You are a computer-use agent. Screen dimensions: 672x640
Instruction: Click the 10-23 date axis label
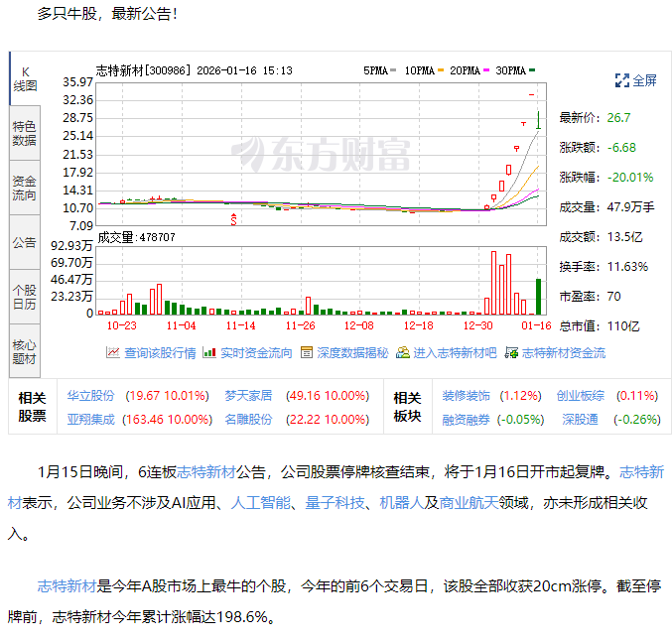pyautogui.click(x=122, y=326)
